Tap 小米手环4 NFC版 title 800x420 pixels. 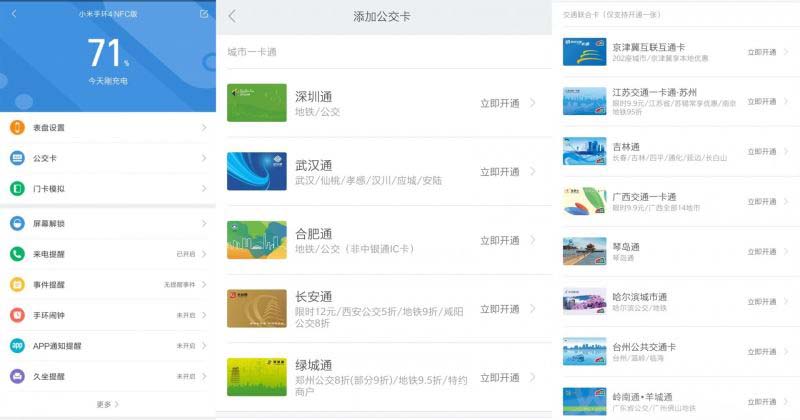tap(108, 14)
